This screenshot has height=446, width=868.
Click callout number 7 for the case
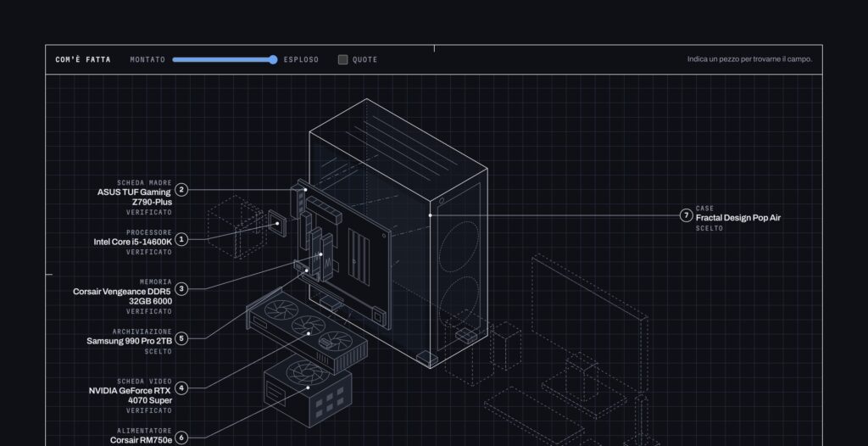(687, 215)
